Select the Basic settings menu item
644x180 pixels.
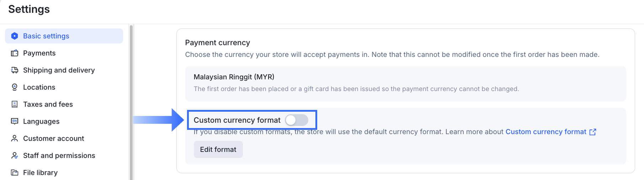click(x=46, y=36)
